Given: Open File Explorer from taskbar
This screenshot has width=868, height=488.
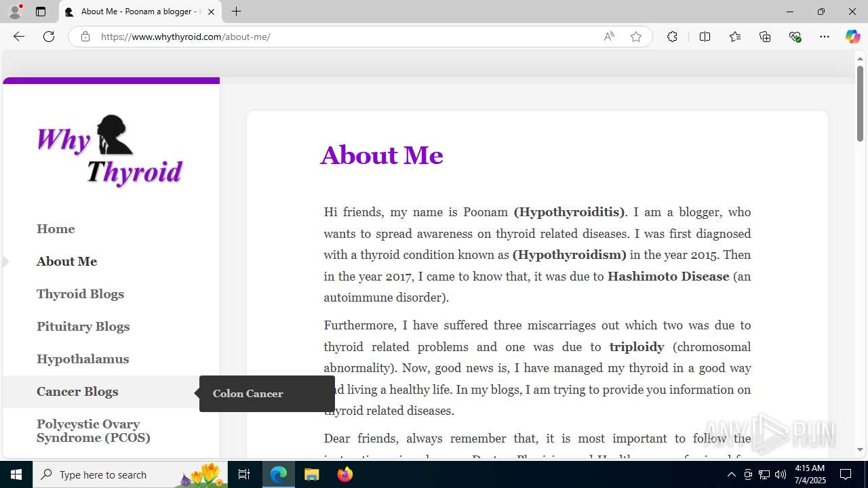Looking at the screenshot, I should [312, 474].
